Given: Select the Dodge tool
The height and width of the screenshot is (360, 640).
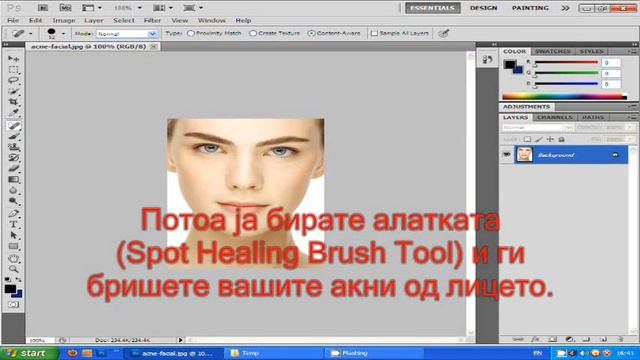Looking at the screenshot, I should [13, 201].
